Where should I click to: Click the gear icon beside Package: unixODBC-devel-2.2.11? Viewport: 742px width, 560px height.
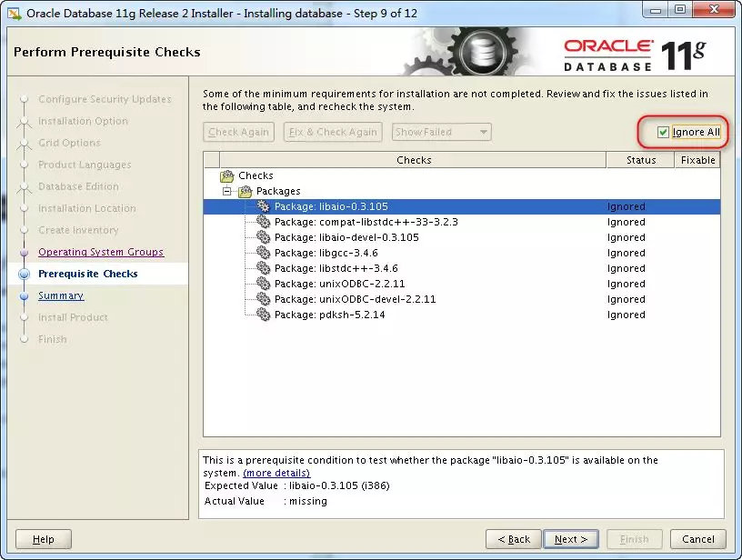tap(263, 299)
